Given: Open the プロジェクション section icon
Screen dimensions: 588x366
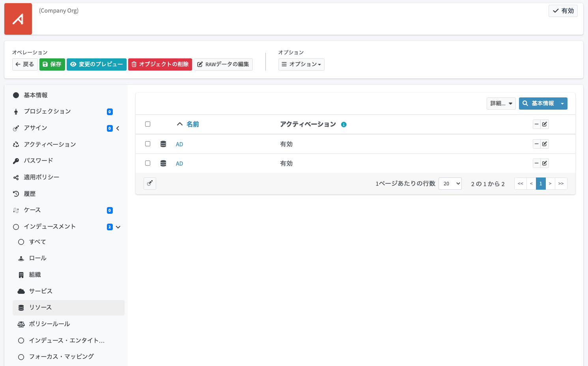Looking at the screenshot, I should coord(16,112).
